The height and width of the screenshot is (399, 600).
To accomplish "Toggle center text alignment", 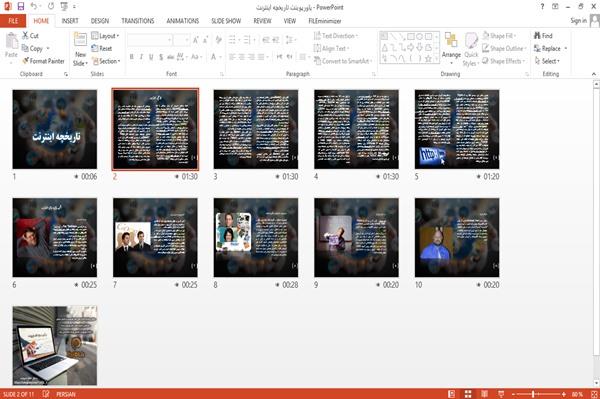I will pyautogui.click(x=241, y=57).
